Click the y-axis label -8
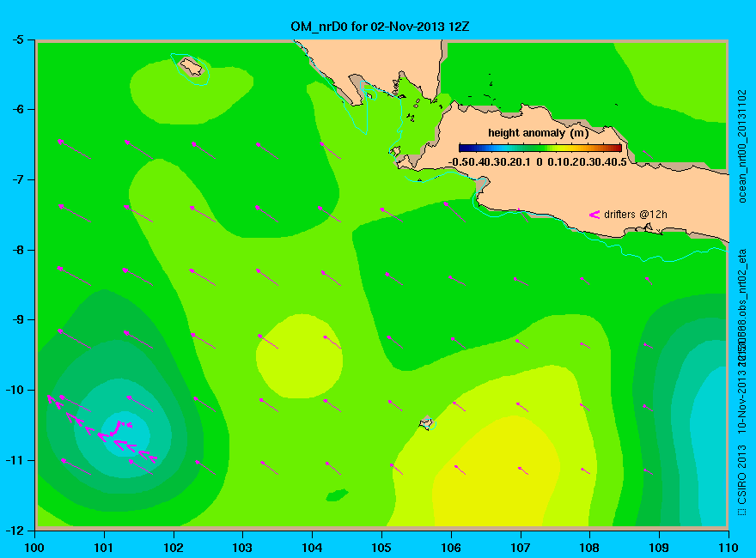Screen dimensions: 756x558 click(x=17, y=250)
